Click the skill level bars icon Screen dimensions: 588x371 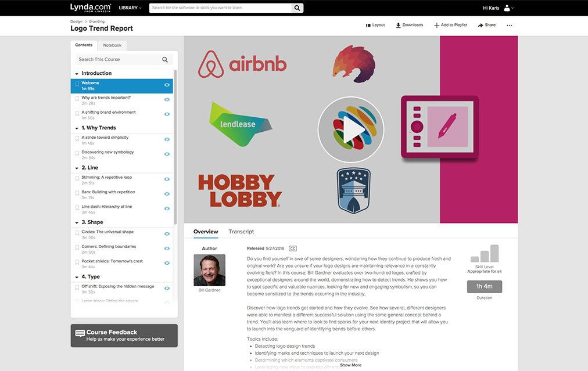[x=485, y=253]
